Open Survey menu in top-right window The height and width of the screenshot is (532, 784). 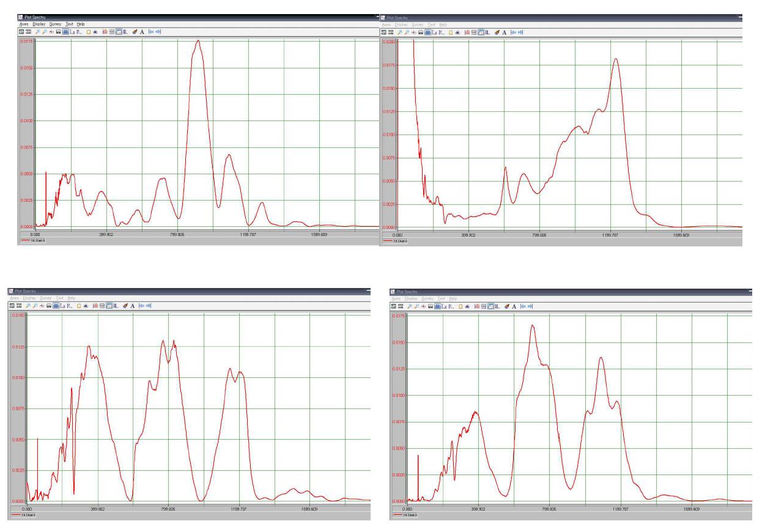418,24
